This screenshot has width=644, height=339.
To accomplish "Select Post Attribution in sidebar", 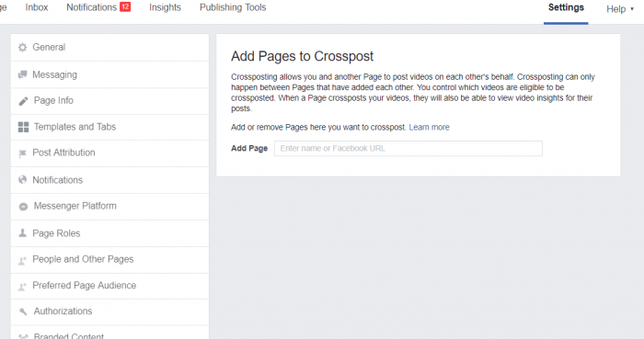I will (109, 153).
